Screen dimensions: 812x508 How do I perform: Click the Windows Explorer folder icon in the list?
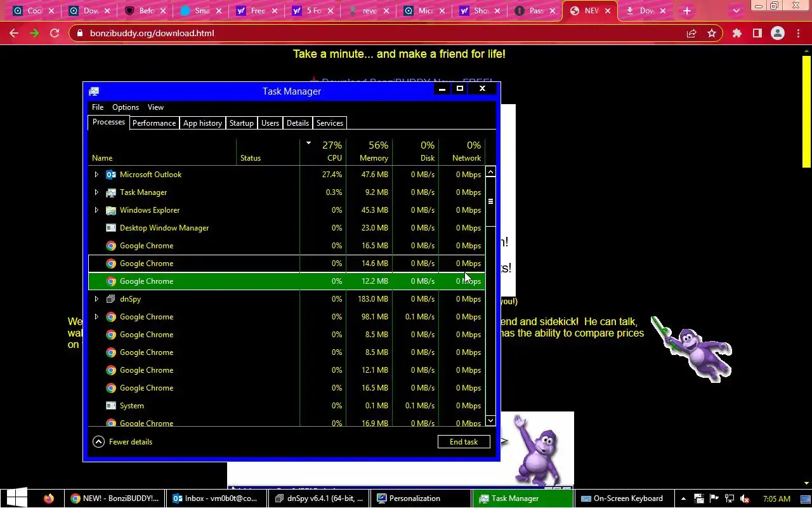(111, 210)
